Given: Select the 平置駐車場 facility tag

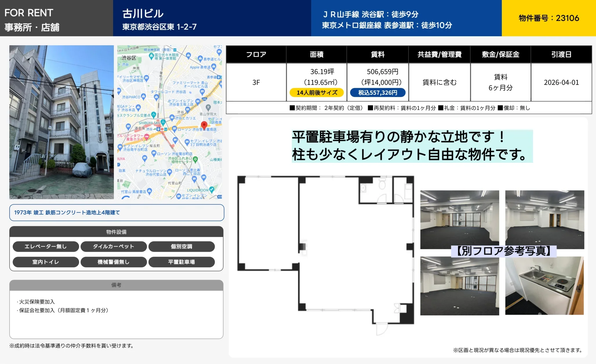Looking at the screenshot, I should pos(181,262).
